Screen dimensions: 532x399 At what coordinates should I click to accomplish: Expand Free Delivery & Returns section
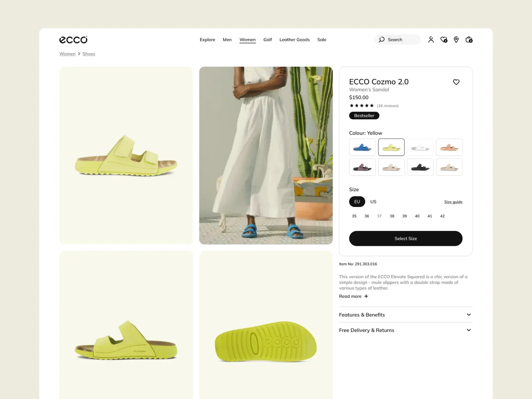click(x=406, y=330)
